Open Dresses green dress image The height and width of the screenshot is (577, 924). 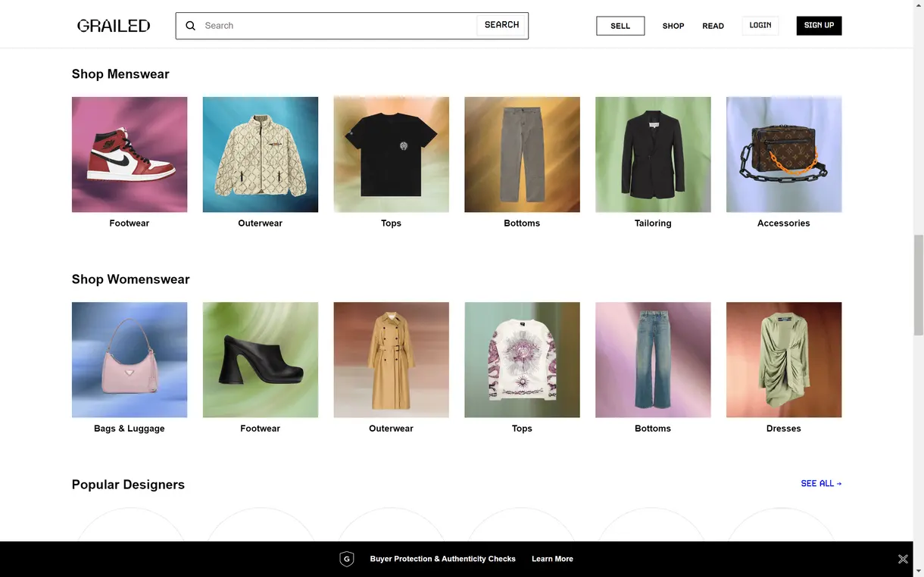(x=784, y=360)
